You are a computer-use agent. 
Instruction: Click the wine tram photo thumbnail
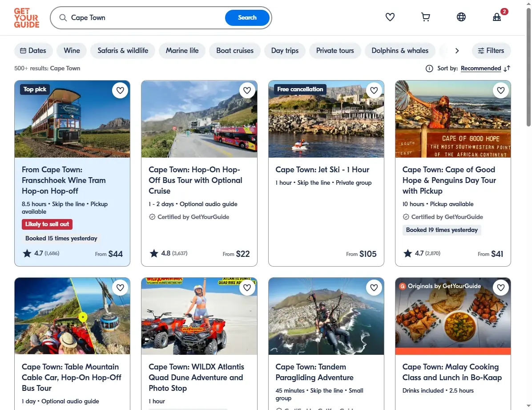point(72,119)
